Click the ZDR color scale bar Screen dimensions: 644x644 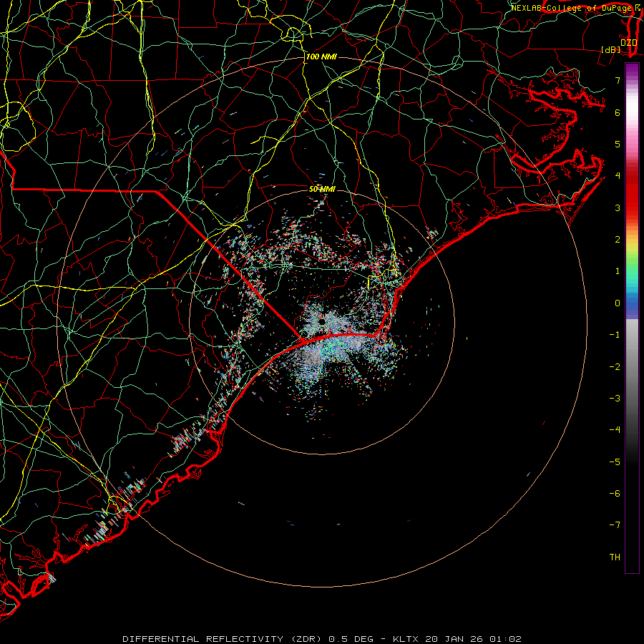click(632, 318)
